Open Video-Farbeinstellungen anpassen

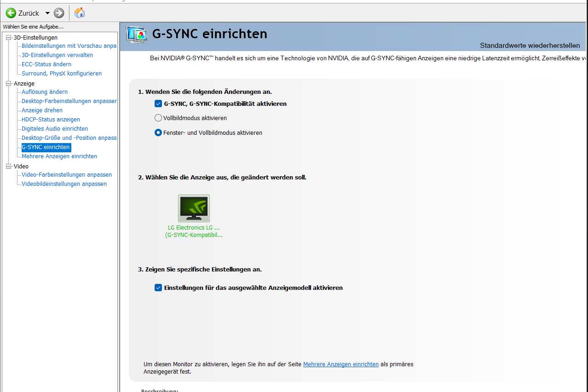(x=67, y=175)
